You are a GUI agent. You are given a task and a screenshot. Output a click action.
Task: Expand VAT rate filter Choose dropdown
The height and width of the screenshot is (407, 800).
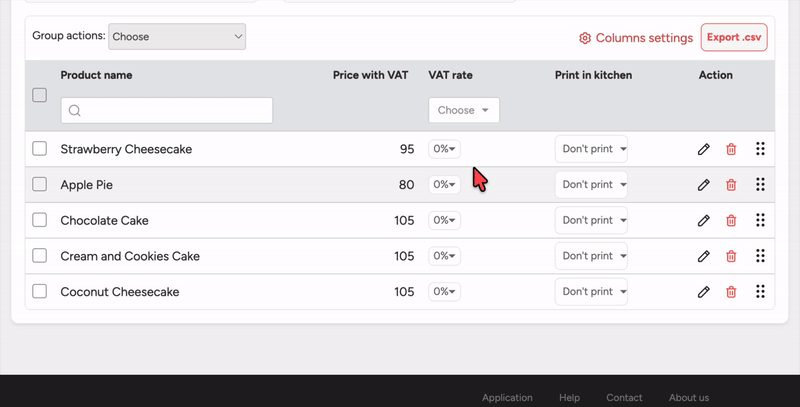coord(464,110)
